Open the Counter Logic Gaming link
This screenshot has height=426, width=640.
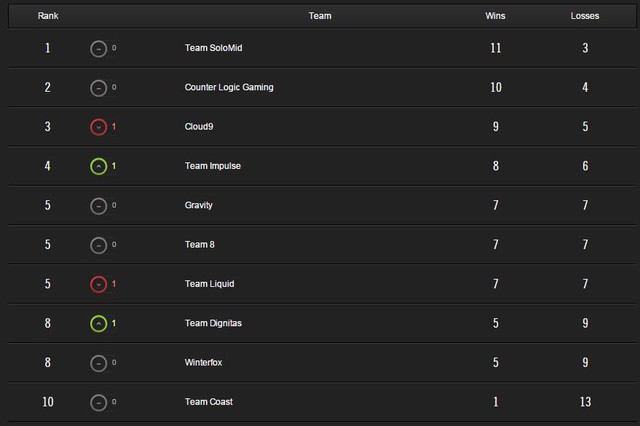[229, 87]
